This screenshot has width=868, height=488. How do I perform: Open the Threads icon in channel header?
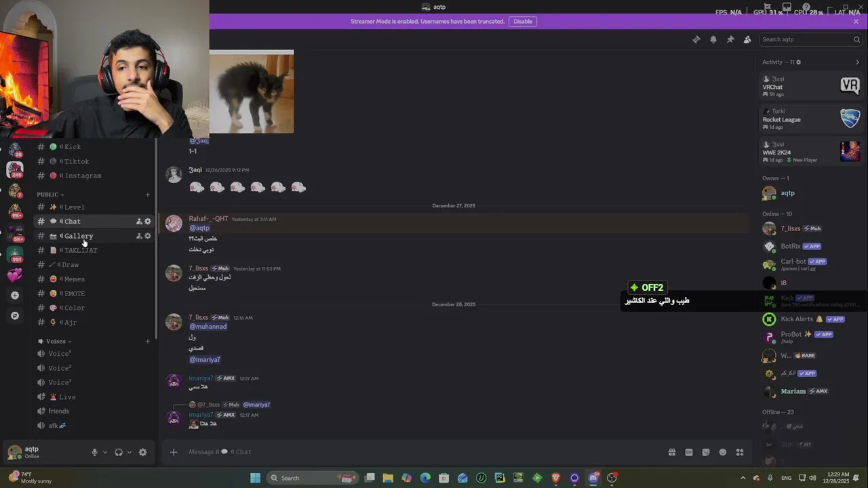tap(696, 39)
